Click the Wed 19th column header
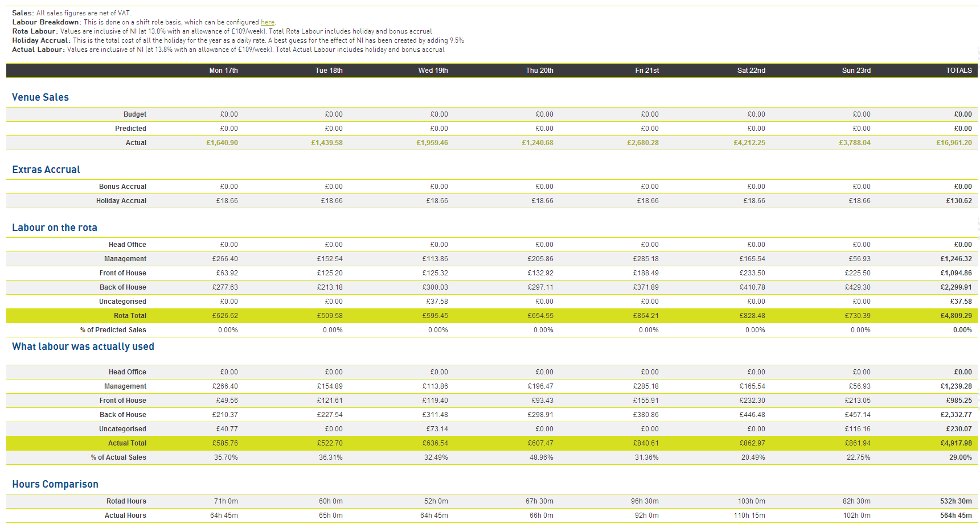This screenshot has width=980, height=528. (x=433, y=71)
